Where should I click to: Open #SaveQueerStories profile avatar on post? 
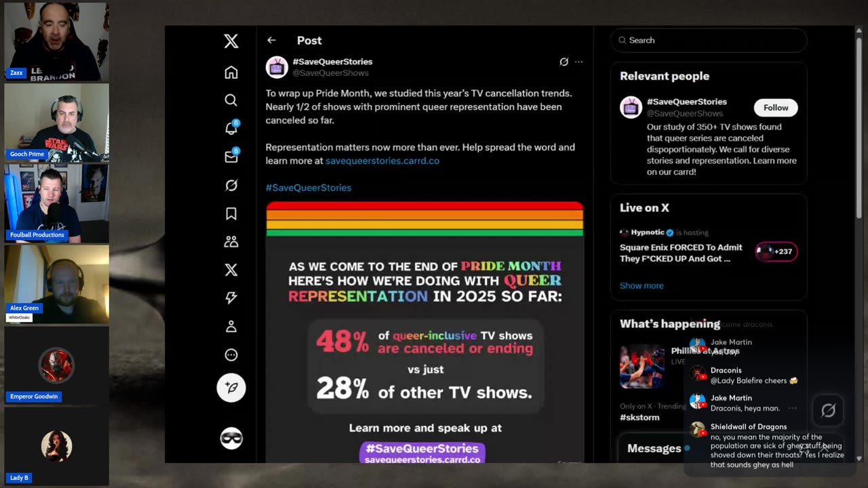[277, 67]
